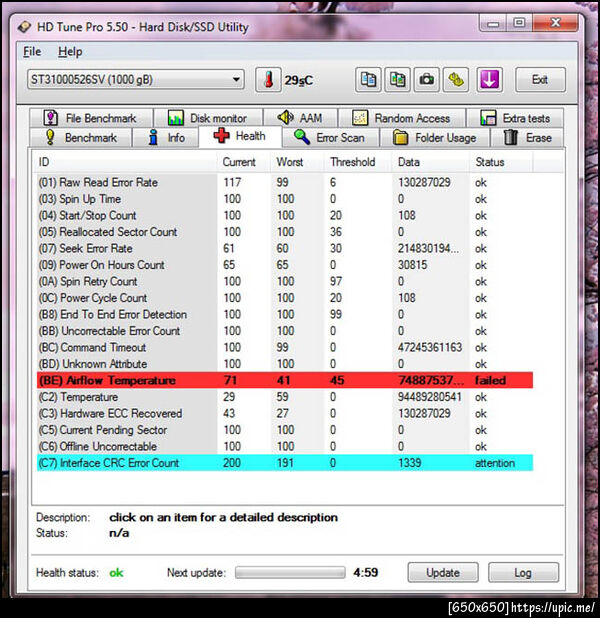The image size is (600, 618).
Task: Minimize the HD Tune Pro window
Action: pos(493,23)
